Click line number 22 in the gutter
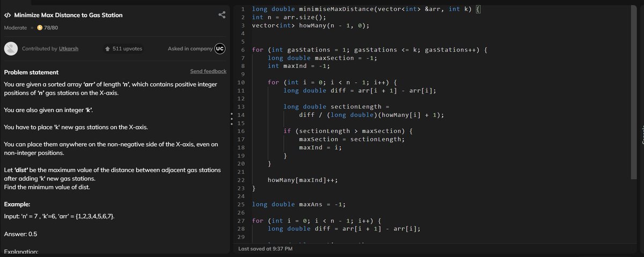The image size is (644, 257). tap(241, 180)
